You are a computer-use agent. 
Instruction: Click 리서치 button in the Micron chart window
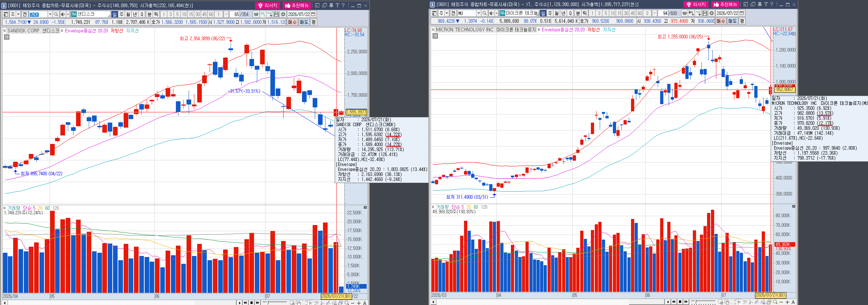point(697,4)
